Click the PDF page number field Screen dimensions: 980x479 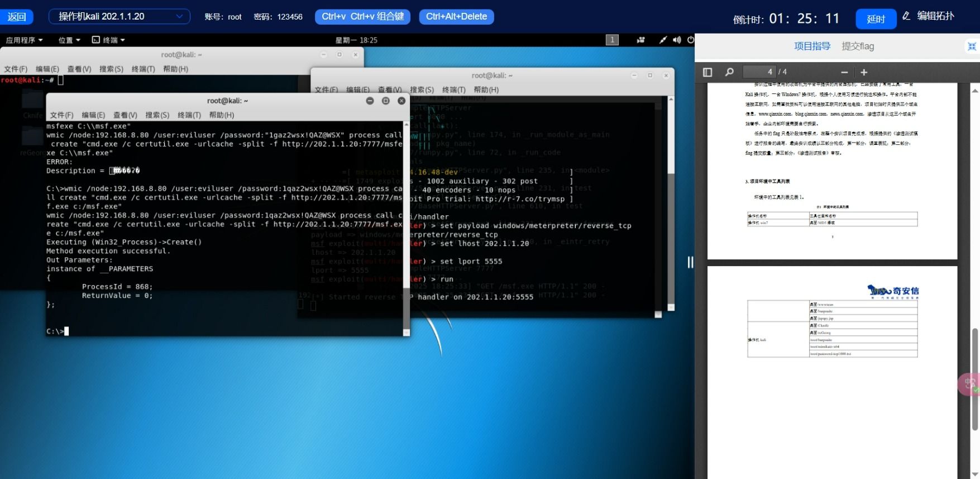(759, 72)
